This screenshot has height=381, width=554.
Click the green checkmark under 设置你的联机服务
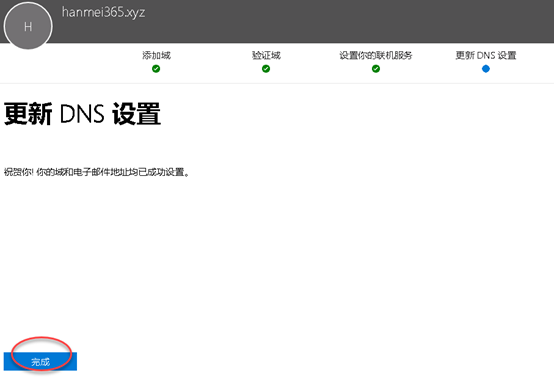pyautogui.click(x=376, y=69)
